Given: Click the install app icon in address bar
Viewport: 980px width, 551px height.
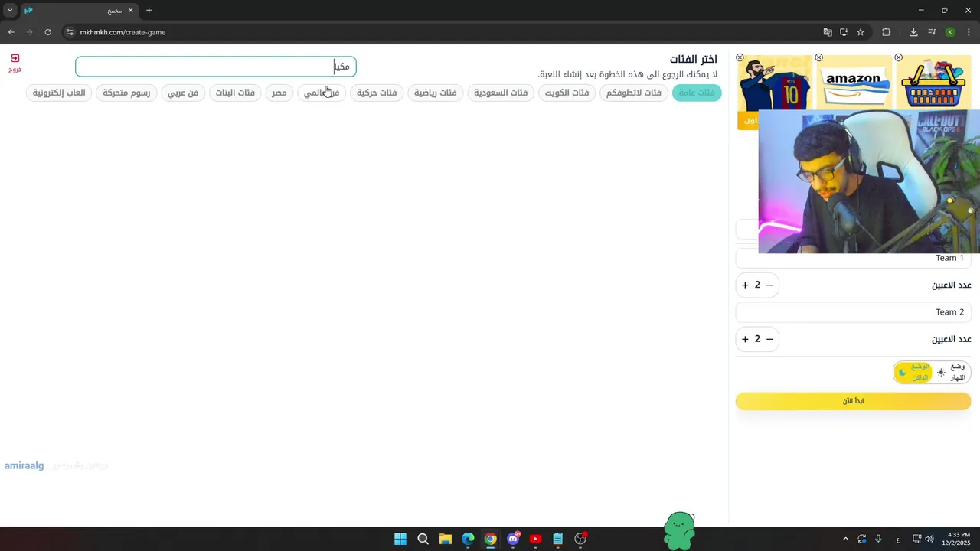Looking at the screenshot, I should pos(844,32).
